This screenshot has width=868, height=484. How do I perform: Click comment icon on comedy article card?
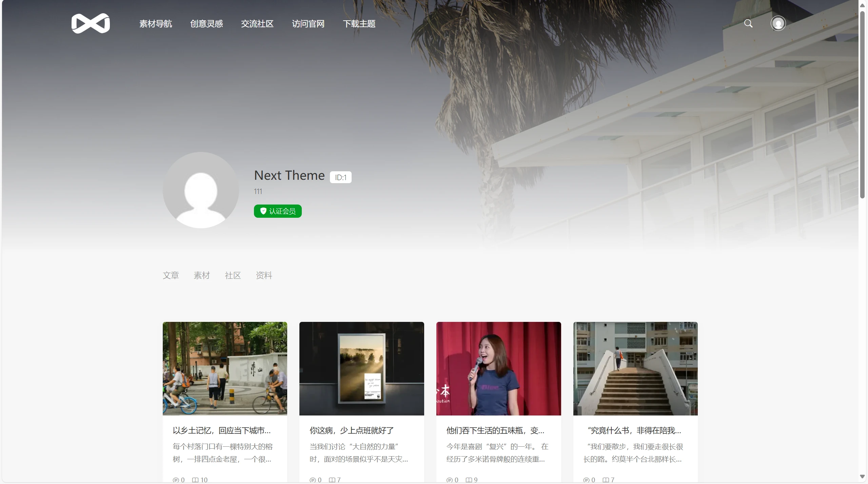click(449, 480)
